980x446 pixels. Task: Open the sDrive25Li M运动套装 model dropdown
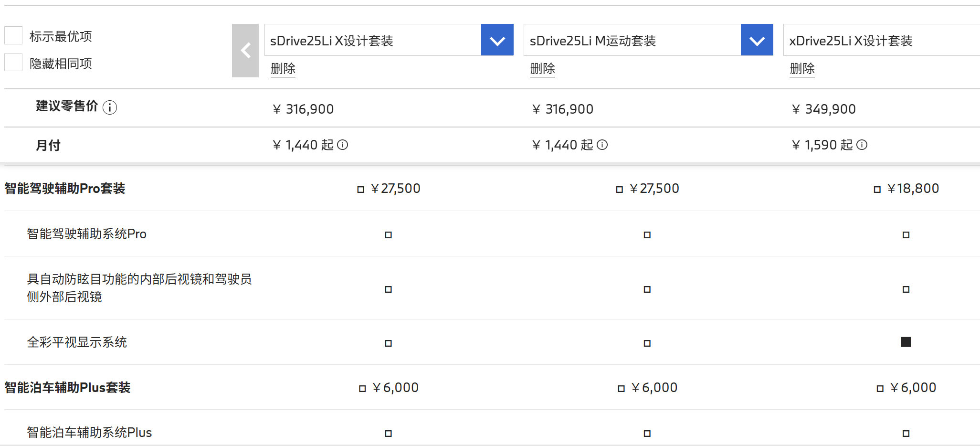point(757,40)
